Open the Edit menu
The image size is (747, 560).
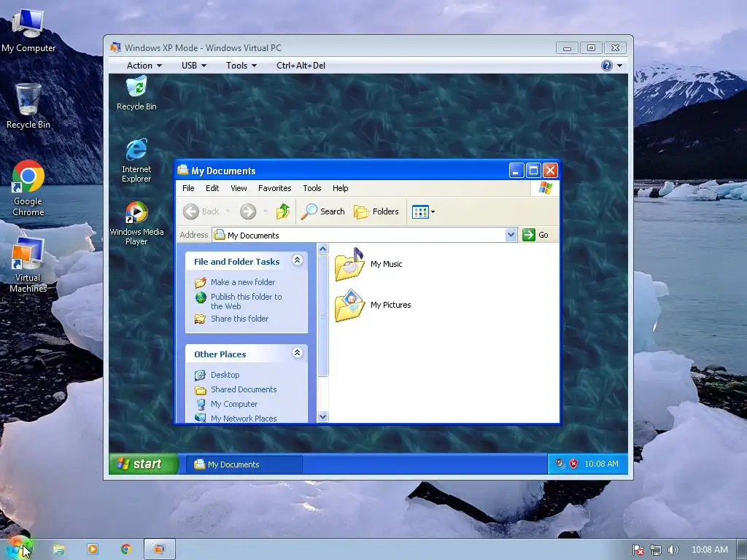212,188
